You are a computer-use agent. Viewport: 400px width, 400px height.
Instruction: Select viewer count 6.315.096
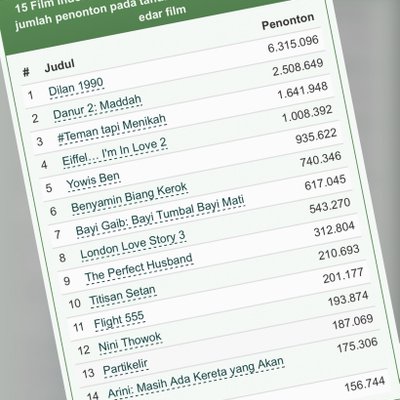(x=293, y=44)
